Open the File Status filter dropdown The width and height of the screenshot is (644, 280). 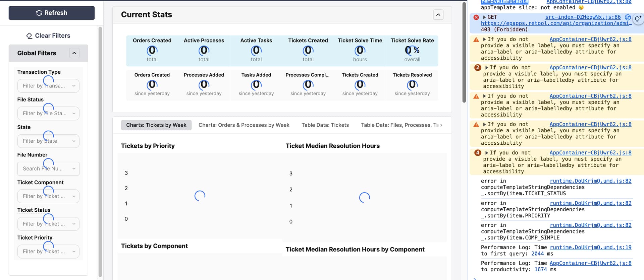(x=48, y=114)
